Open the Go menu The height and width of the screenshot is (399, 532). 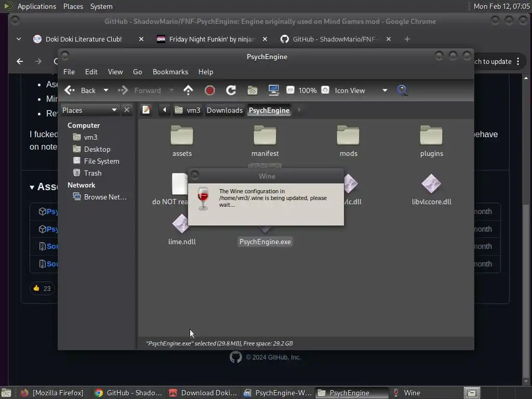point(137,72)
